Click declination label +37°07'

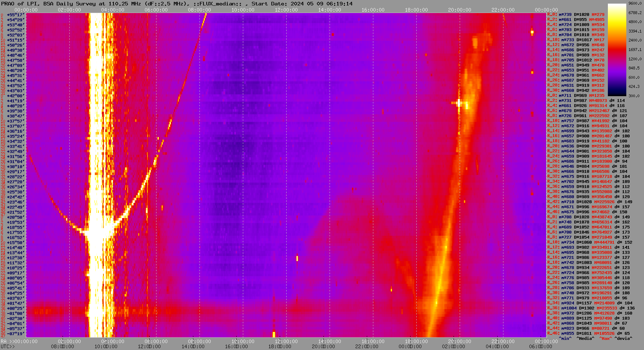click(x=16, y=126)
